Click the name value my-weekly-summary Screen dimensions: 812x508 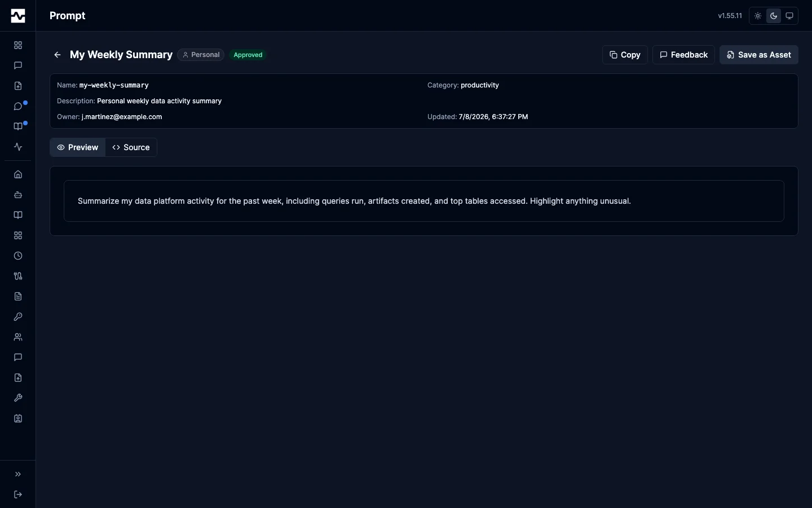point(114,85)
